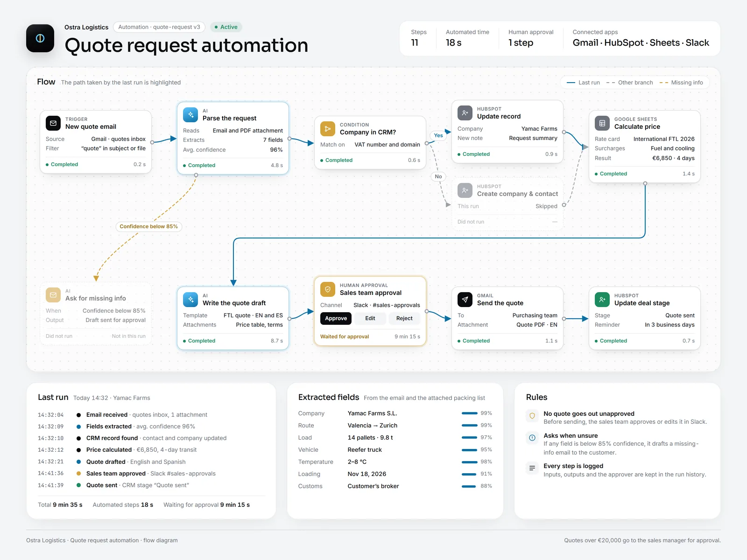This screenshot has height=560, width=747.
Task: Click the 96% avg. confidence value
Action: [276, 150]
